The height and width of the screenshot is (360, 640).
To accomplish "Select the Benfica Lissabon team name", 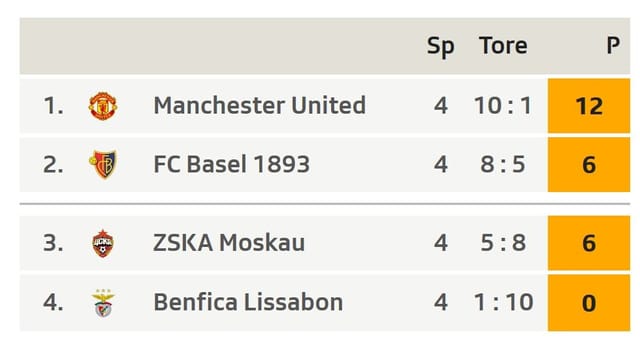I will coord(248,302).
